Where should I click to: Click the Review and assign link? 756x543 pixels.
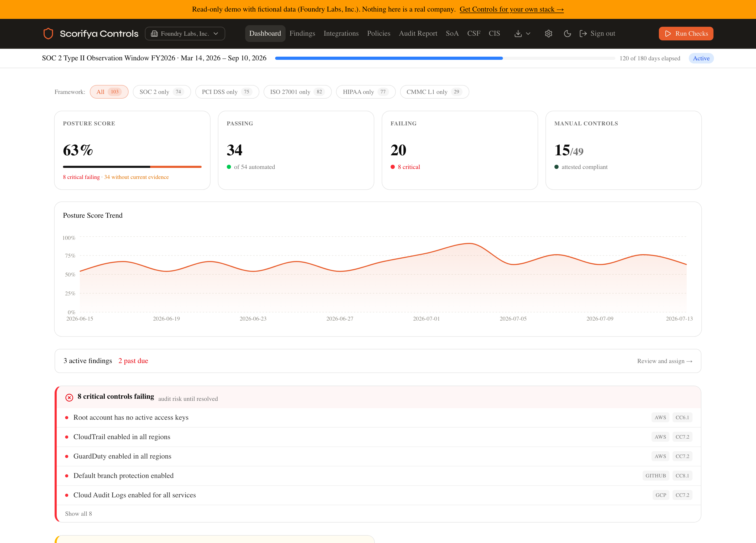click(665, 361)
